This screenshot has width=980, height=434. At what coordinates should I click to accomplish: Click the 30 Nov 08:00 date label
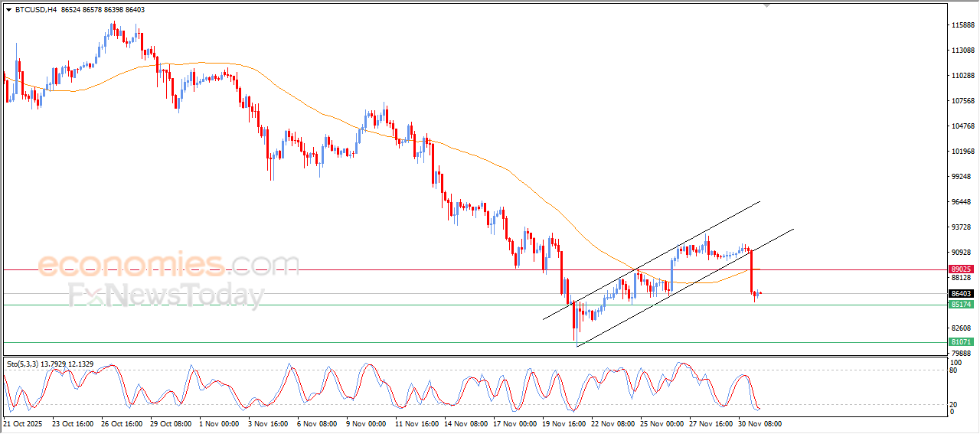759,423
